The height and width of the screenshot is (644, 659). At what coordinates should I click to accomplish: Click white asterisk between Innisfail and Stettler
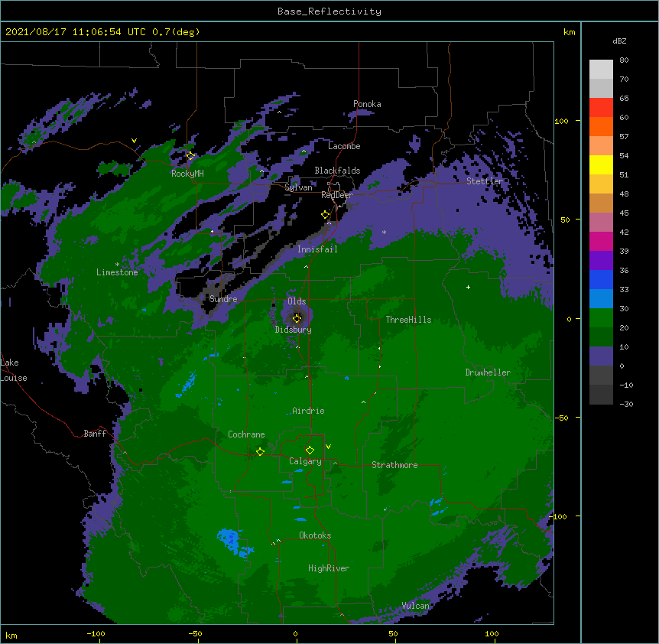click(384, 232)
